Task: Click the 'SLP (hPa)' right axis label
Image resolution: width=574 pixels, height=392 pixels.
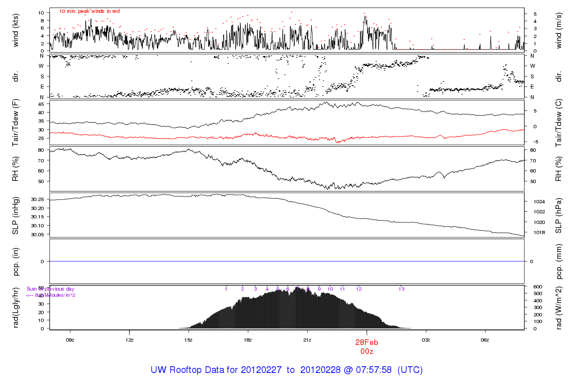Action: tap(558, 216)
